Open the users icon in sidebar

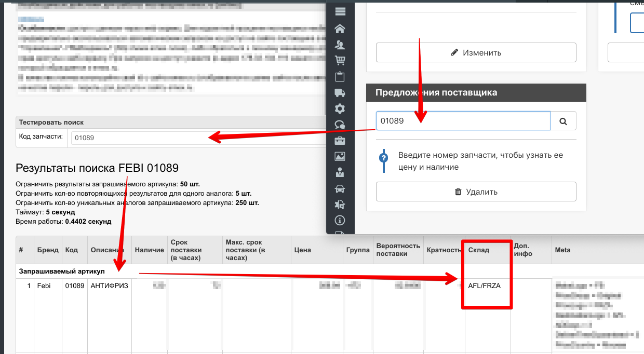[x=340, y=45]
